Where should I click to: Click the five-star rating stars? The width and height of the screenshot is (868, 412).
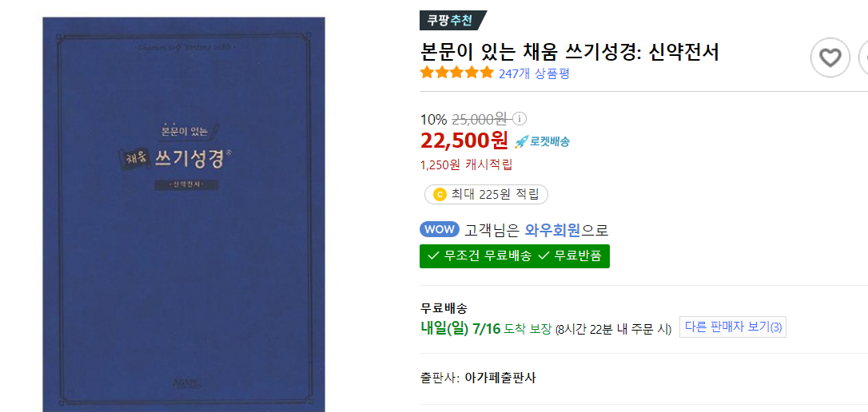pyautogui.click(x=456, y=73)
